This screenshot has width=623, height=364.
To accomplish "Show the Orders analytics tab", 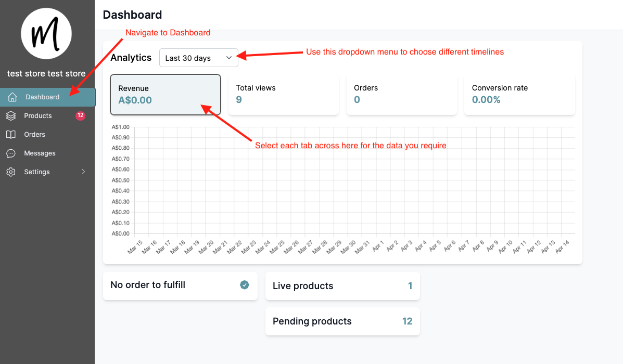I will 401,95.
